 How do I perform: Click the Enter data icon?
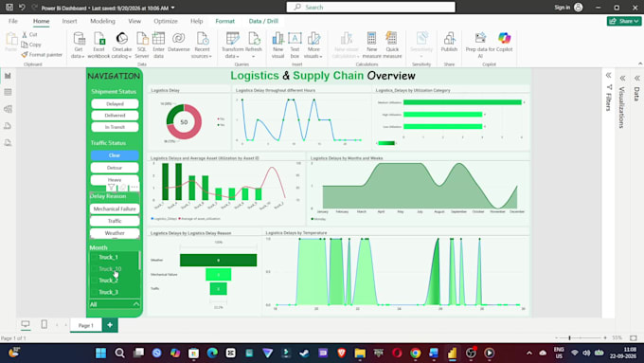(158, 39)
